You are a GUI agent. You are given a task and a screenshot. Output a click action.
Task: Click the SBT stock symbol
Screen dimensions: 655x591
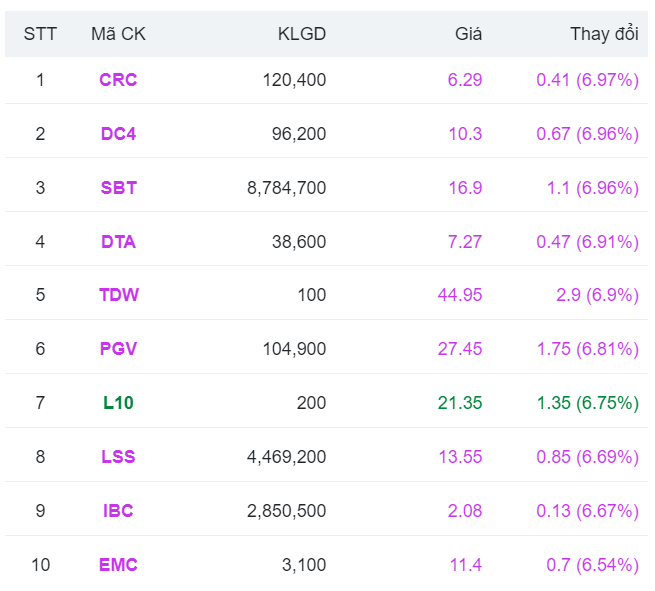coord(118,188)
